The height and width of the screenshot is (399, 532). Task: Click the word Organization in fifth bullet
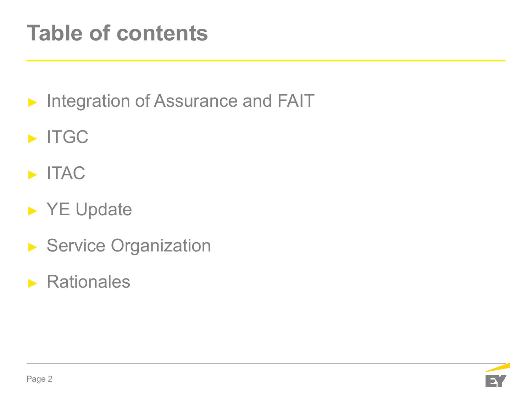click(161, 245)
